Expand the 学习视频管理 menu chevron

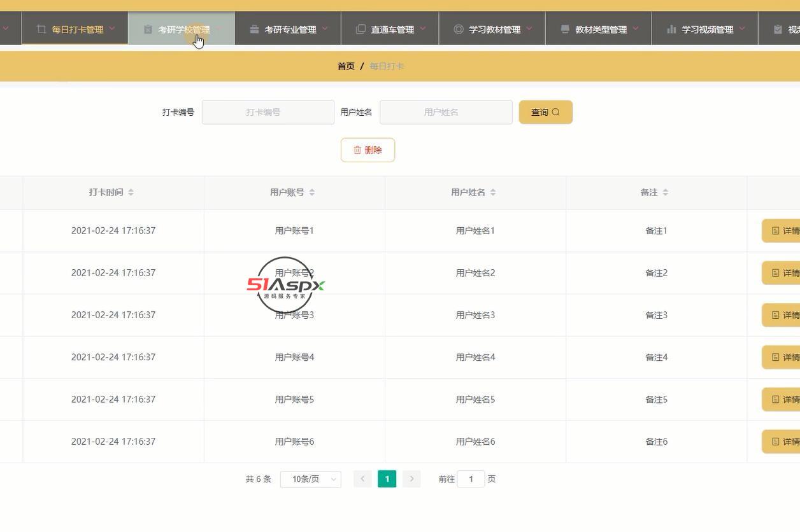point(742,29)
